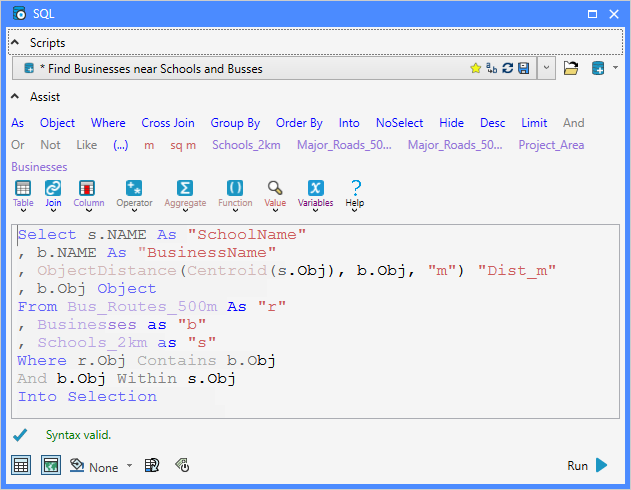Viewport: 631px width, 490px height.
Task: Insert the NoSelect keyword
Action: pyautogui.click(x=399, y=123)
